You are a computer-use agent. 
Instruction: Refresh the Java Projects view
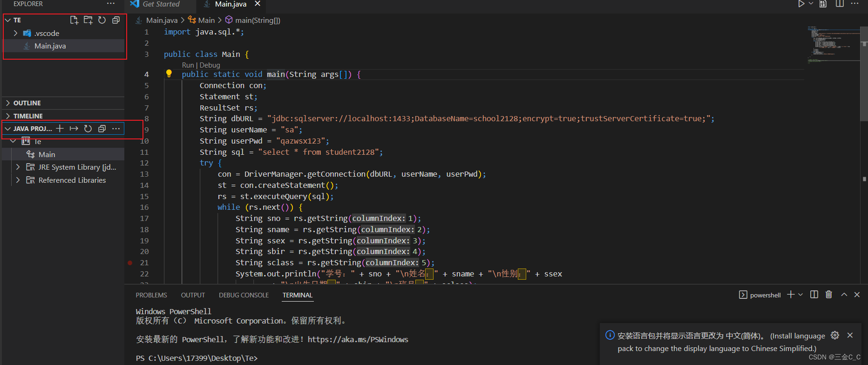88,129
